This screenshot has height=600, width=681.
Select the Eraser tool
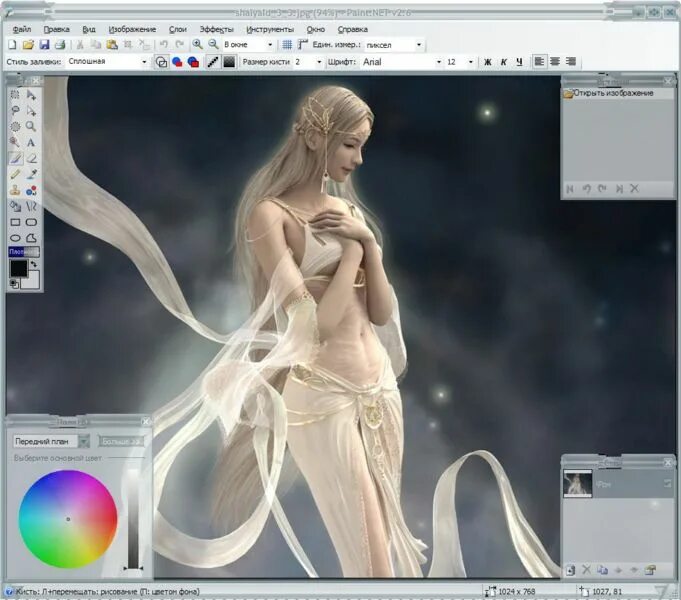point(31,158)
